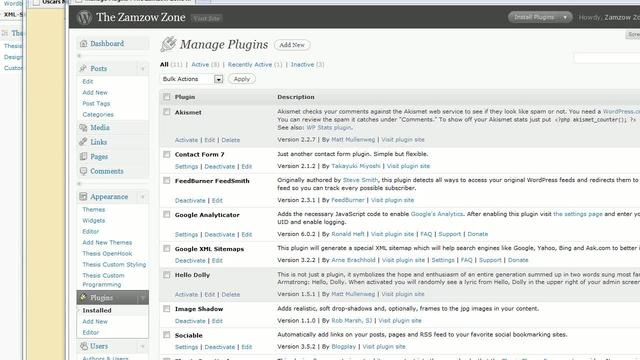The width and height of the screenshot is (640, 360).
Task: Open Themes under Appearance
Action: (93, 209)
